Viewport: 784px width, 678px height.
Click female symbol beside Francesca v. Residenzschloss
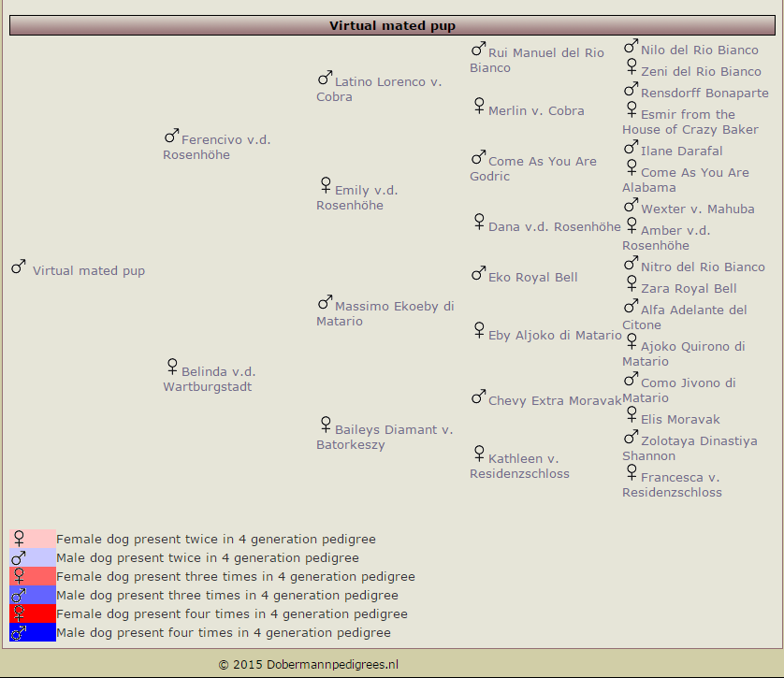[x=632, y=472]
